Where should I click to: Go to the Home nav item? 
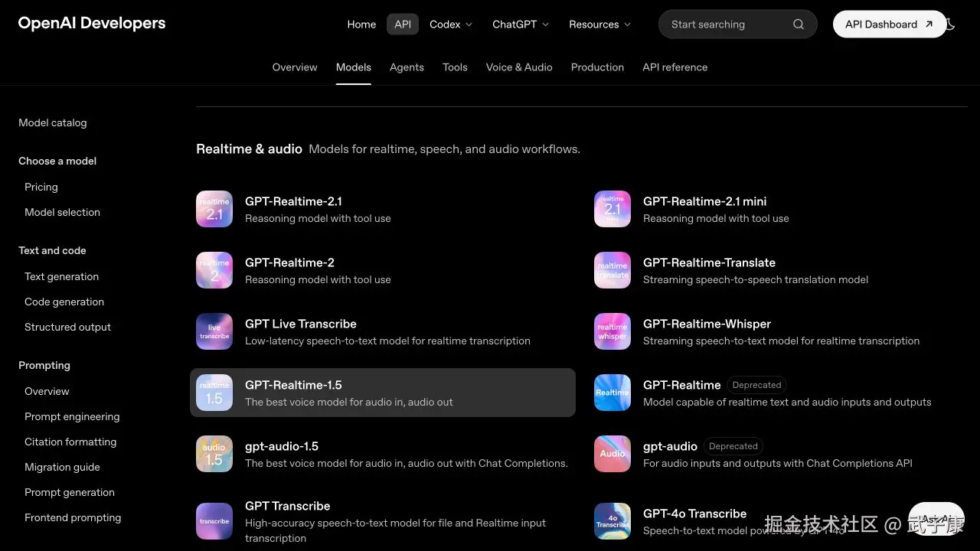tap(361, 24)
